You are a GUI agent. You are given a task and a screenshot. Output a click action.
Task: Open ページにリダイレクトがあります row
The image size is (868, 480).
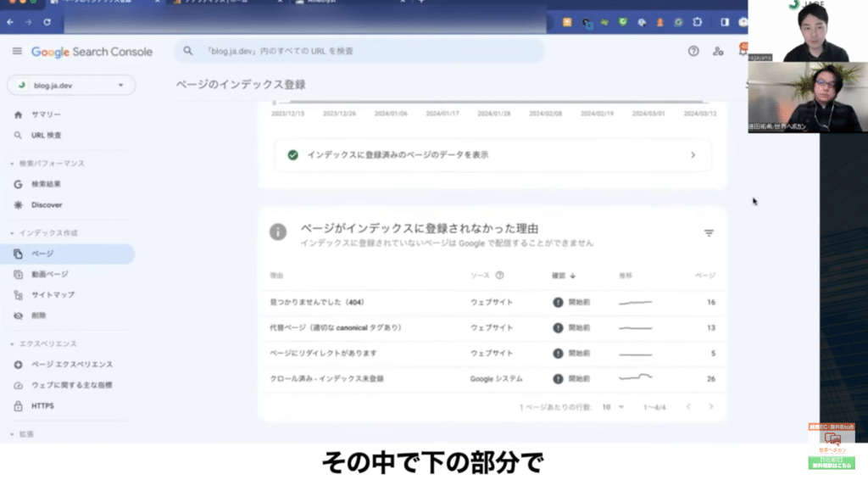[x=492, y=354]
